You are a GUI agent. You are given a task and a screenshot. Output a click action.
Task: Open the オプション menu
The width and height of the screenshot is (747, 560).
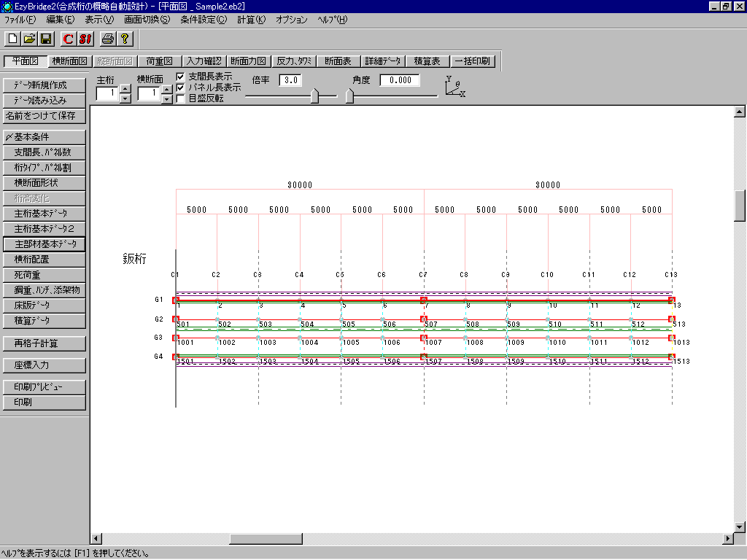(292, 20)
